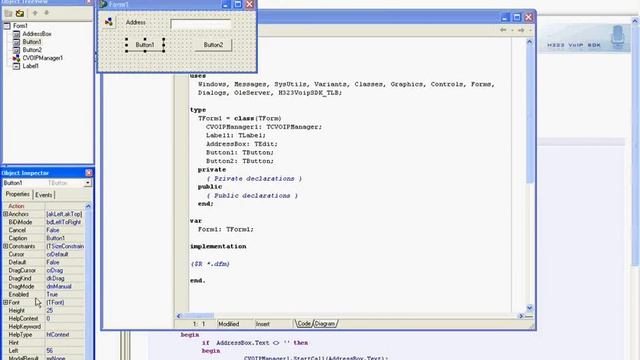The width and height of the screenshot is (640, 360).
Task: Click code editor horizontal scroll left arrow
Action: (179, 316)
